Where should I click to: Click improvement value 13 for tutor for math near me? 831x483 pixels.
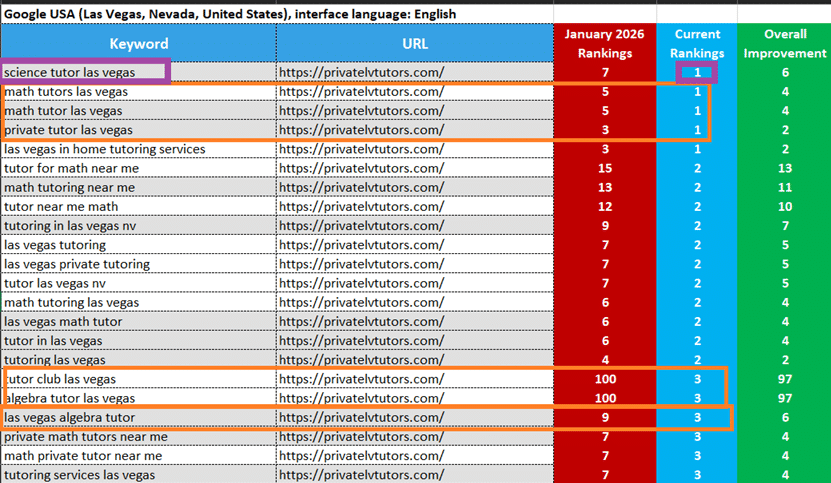click(x=784, y=168)
